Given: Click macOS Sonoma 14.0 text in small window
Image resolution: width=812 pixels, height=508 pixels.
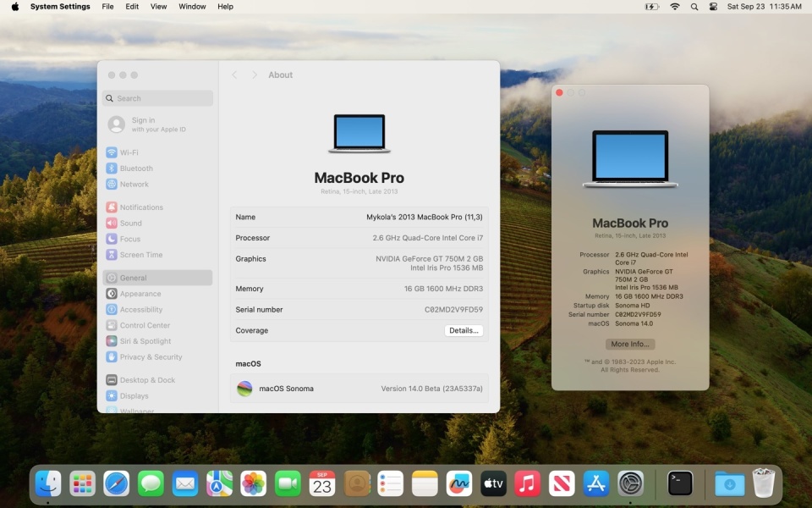Looking at the screenshot, I should pos(634,323).
